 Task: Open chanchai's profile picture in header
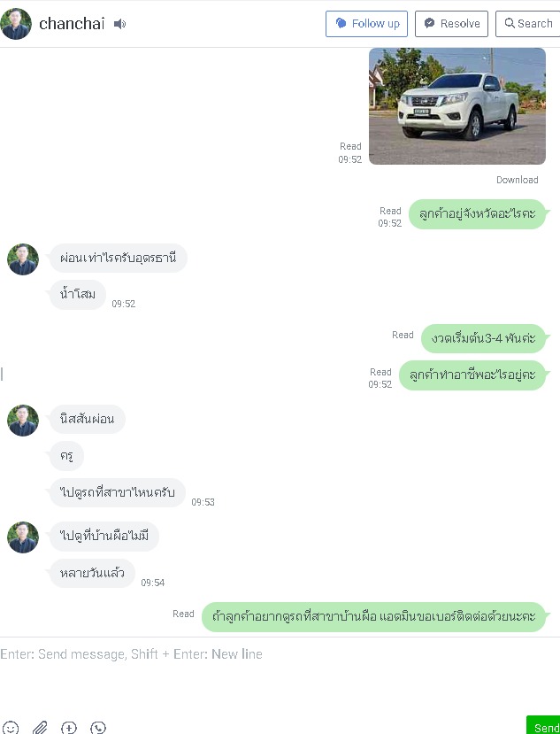tap(16, 24)
